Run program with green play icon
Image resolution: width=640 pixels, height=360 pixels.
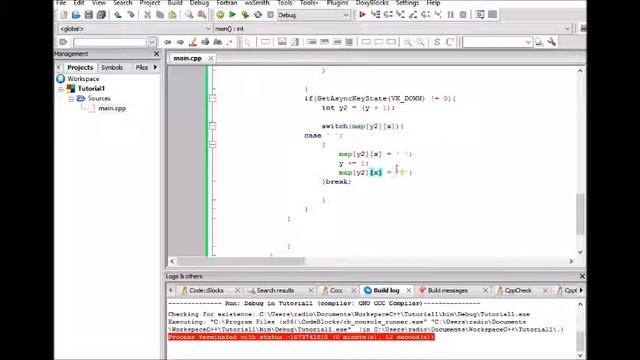233,15
